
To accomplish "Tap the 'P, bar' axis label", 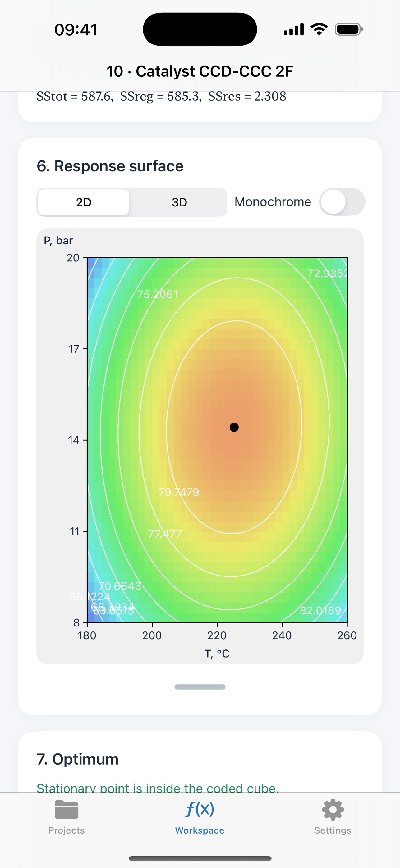I will [58, 241].
